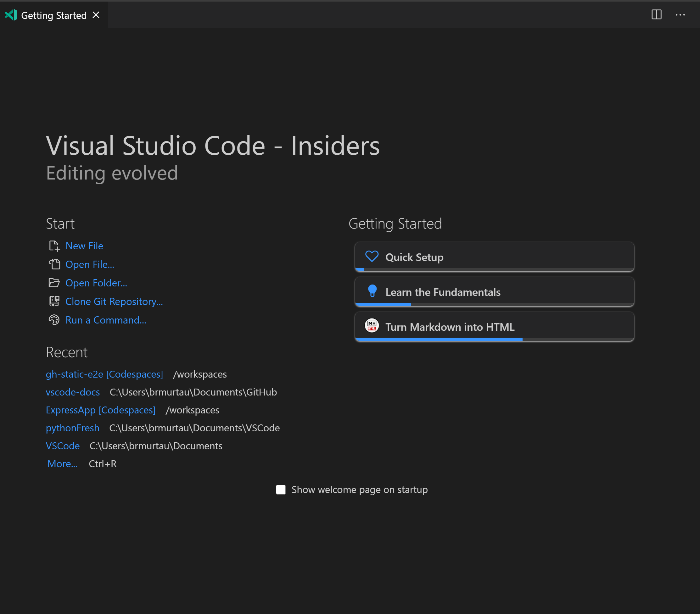Open the ExpressApp Codespaces workspace

(x=101, y=410)
